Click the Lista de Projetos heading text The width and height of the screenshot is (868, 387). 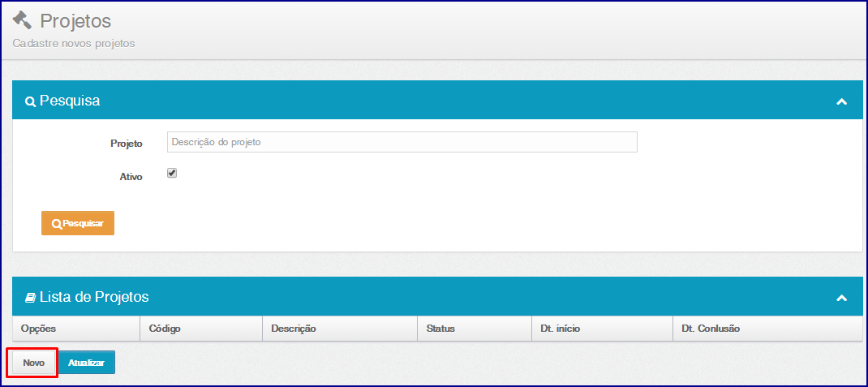(94, 297)
